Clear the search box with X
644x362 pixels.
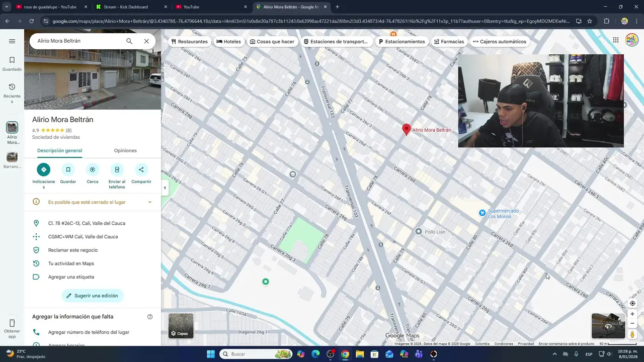click(x=146, y=41)
